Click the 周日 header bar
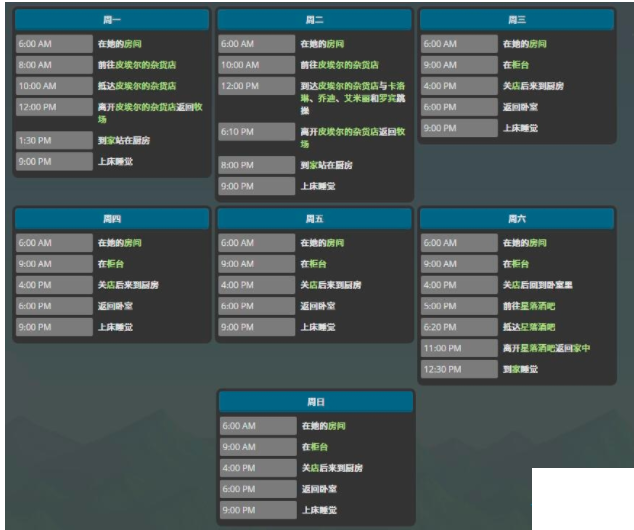Image resolution: width=634 pixels, height=530 pixels. coord(314,402)
